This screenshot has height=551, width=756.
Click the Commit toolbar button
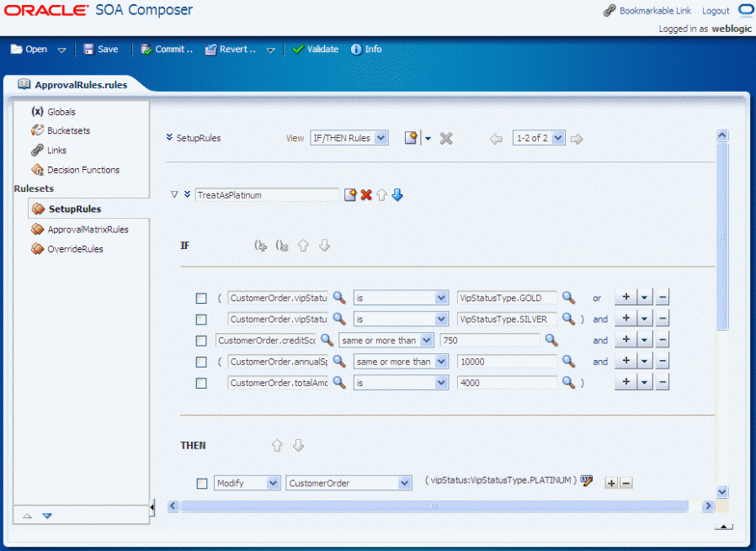click(167, 49)
